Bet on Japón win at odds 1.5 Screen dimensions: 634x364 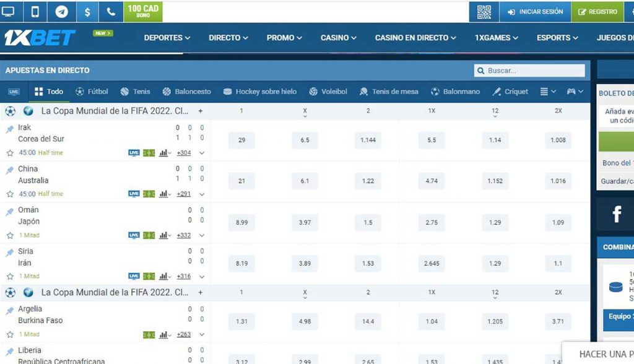(x=368, y=222)
